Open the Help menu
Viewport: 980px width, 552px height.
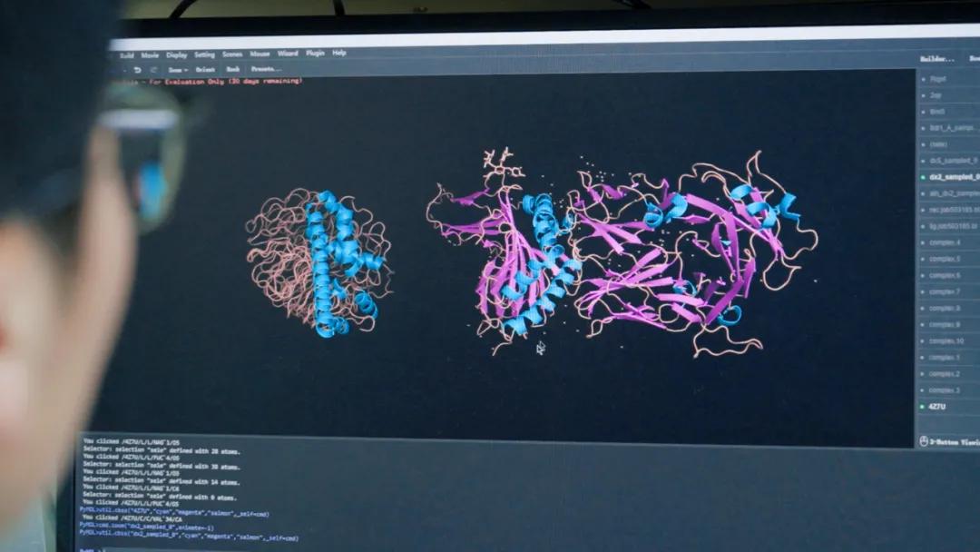(339, 54)
